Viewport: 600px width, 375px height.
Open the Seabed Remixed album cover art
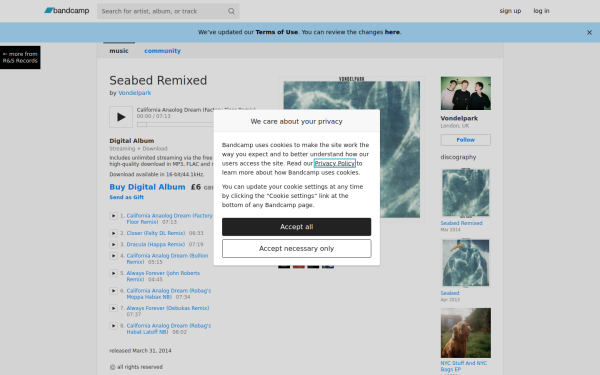(x=351, y=149)
